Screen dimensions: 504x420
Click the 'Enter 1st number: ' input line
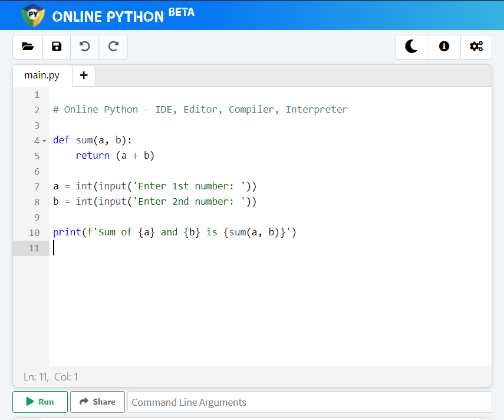click(x=154, y=186)
